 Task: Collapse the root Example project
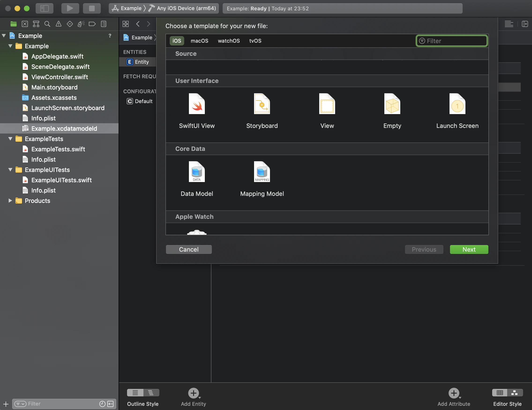tap(4, 36)
